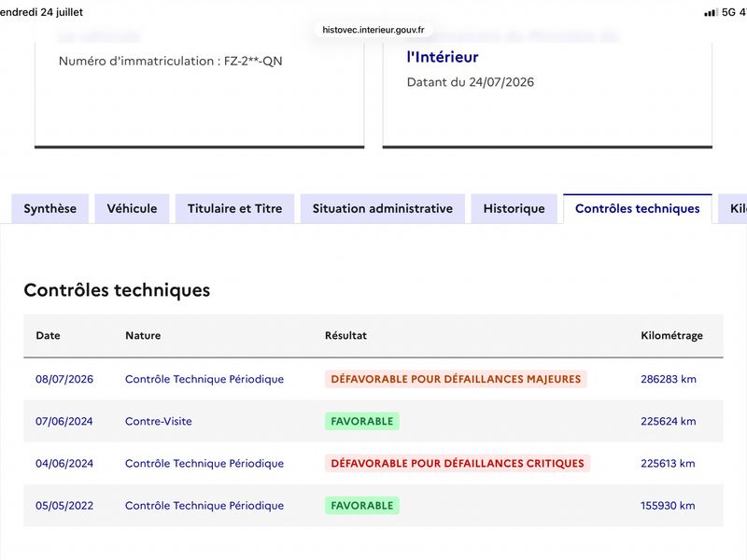Image resolution: width=747 pixels, height=560 pixels.
Task: Select the date 08/07/2026
Action: [64, 379]
